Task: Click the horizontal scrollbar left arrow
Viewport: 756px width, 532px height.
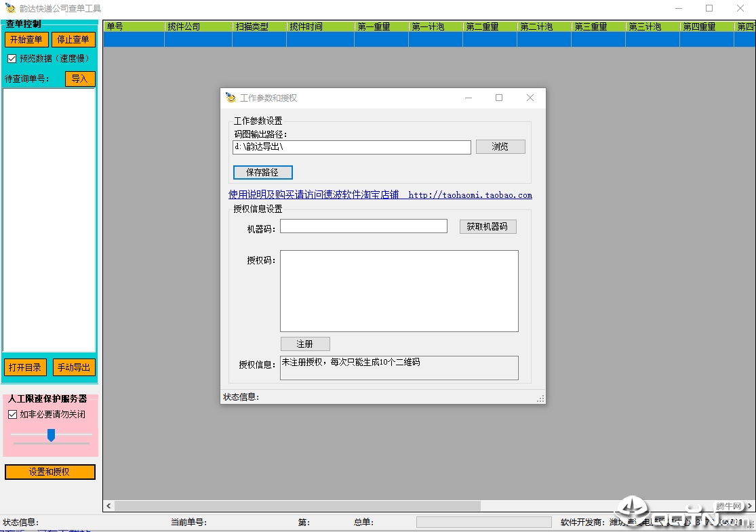Action: click(x=109, y=506)
